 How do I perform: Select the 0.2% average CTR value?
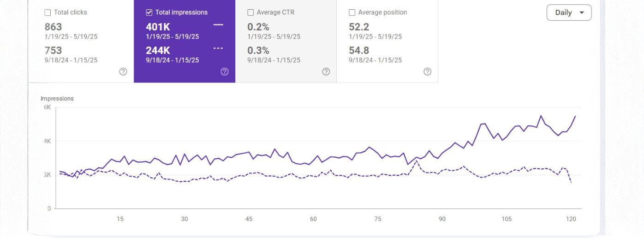pos(258,27)
